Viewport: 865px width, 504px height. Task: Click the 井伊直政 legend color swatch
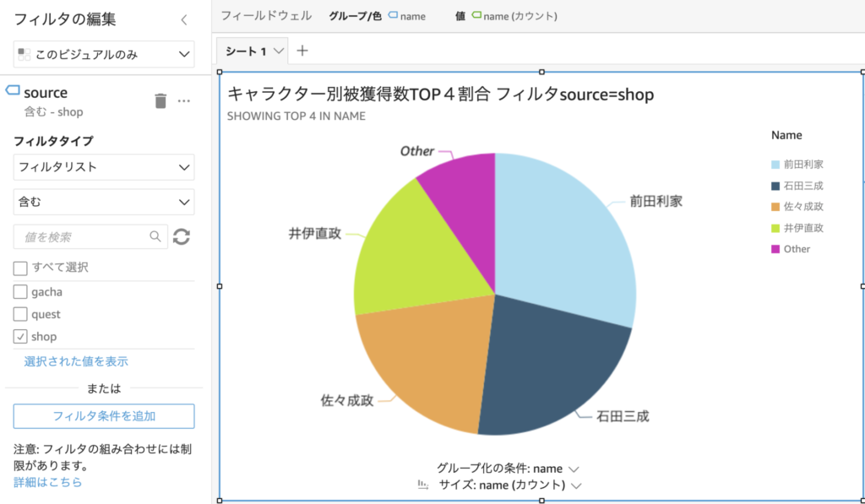click(x=775, y=228)
